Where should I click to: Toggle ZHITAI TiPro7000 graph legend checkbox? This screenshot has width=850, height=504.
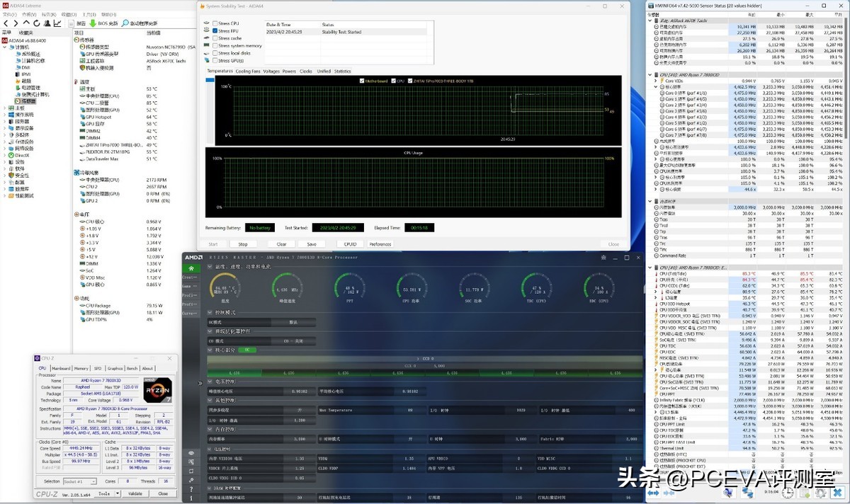coord(410,81)
